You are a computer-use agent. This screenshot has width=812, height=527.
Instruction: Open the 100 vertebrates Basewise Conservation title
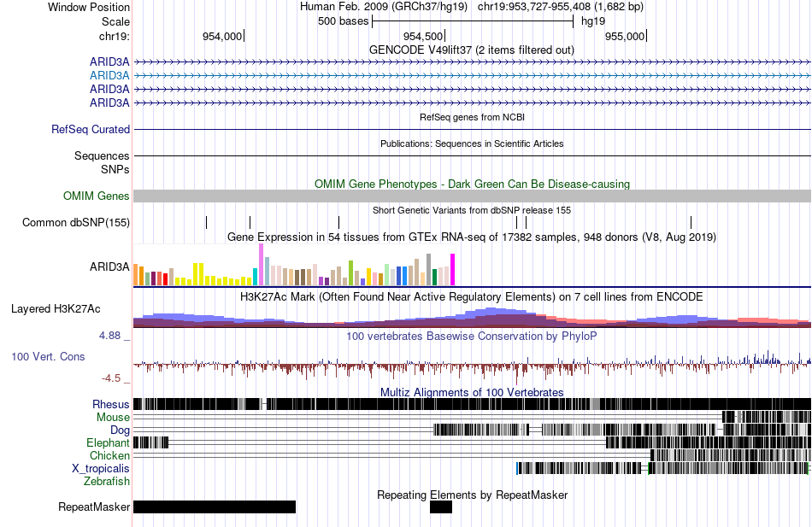click(x=472, y=337)
